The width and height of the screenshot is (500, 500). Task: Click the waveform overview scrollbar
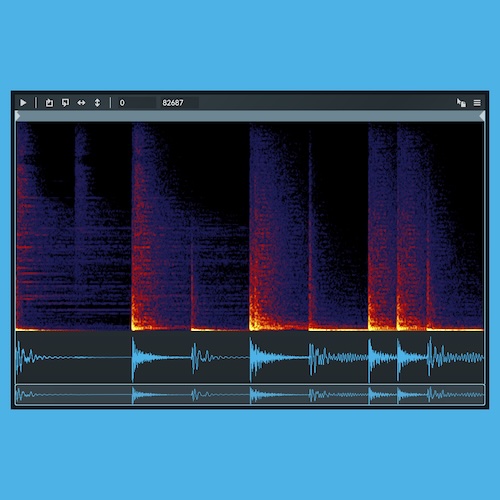pyautogui.click(x=250, y=395)
